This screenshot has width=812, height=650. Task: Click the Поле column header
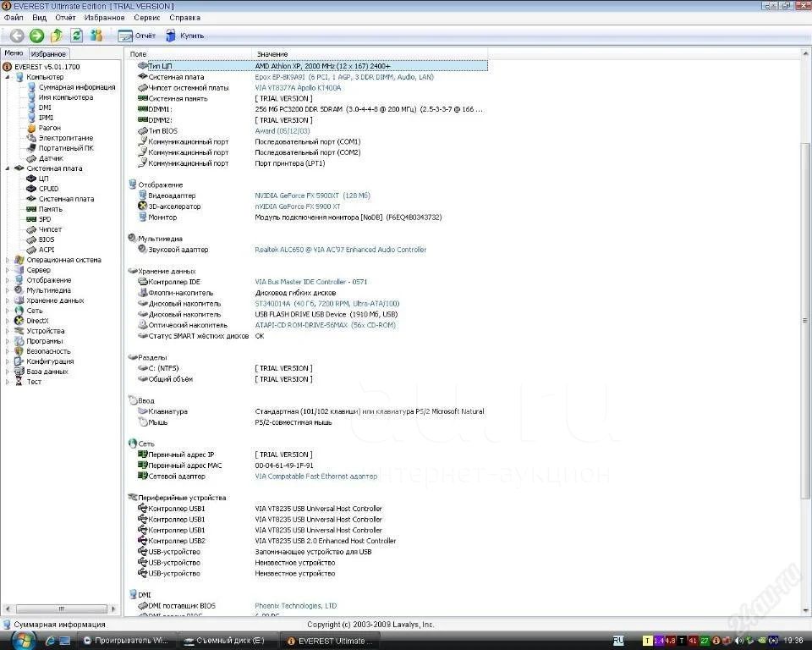click(189, 54)
